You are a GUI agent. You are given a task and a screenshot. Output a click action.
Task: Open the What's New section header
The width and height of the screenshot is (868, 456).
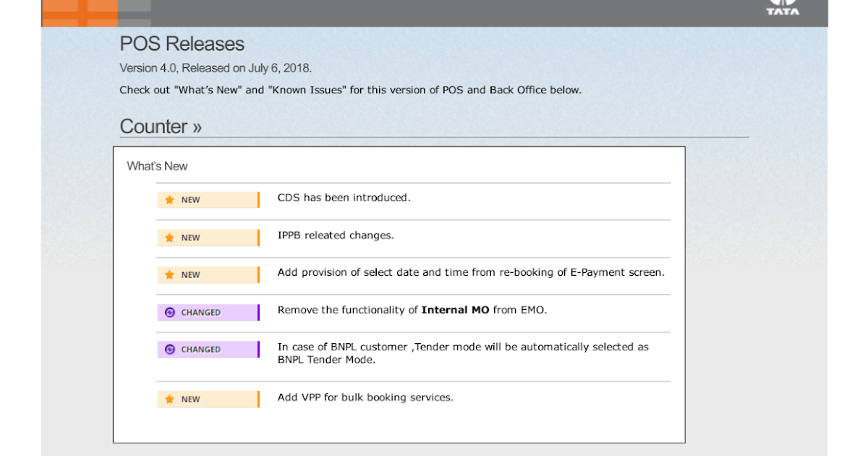pyautogui.click(x=157, y=166)
